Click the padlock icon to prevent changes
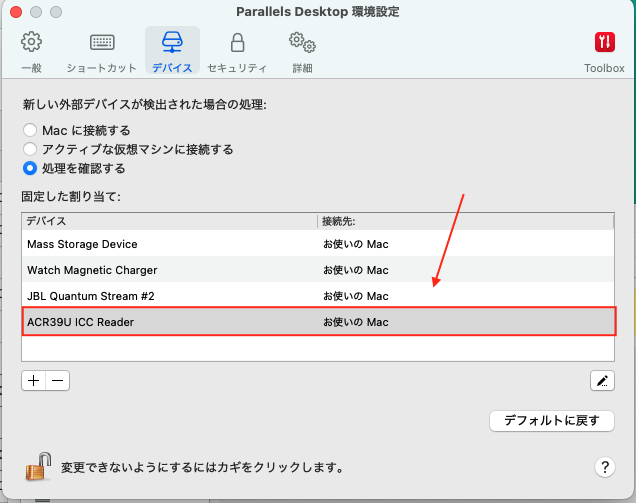This screenshot has width=636, height=503. coord(39,467)
